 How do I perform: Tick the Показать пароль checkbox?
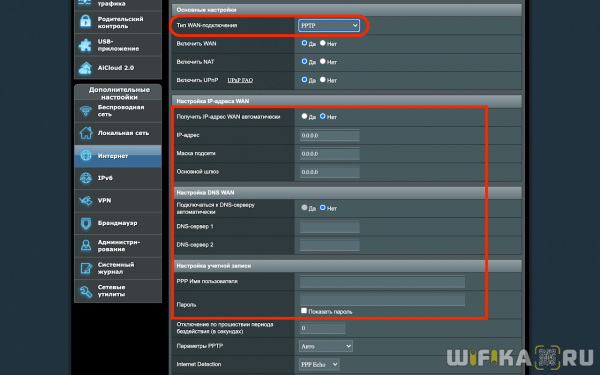pos(304,311)
